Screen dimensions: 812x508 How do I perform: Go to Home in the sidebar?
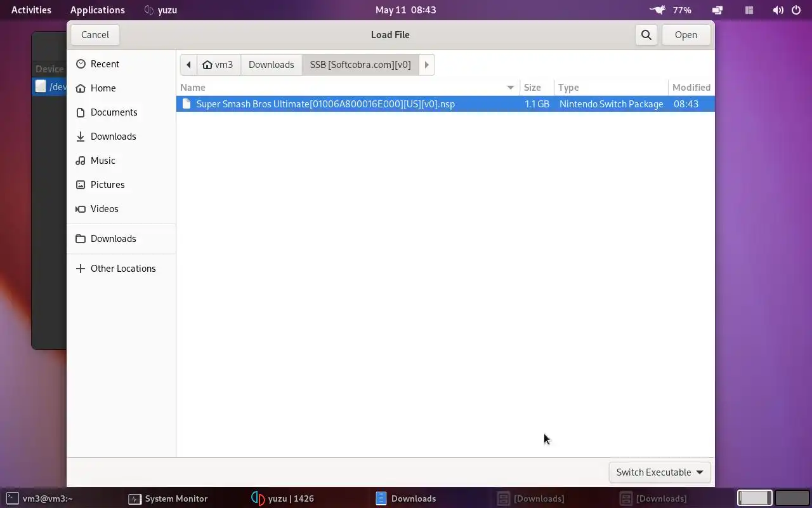click(121, 88)
